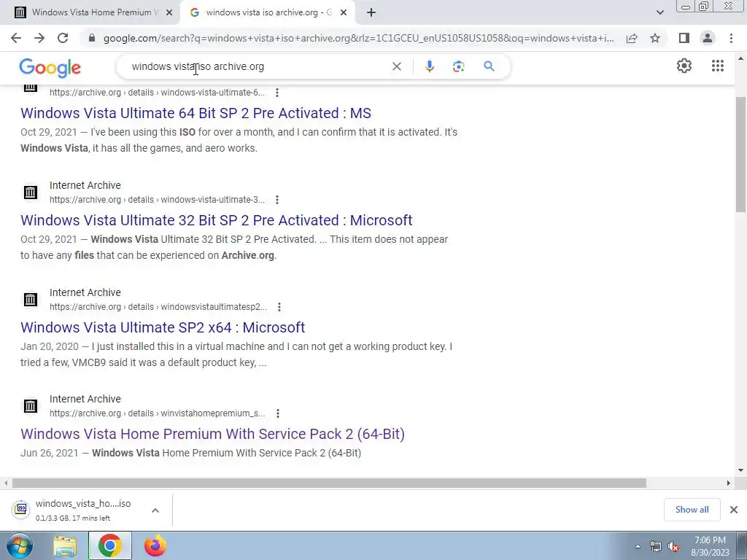
Task: Bookmark this tab with the star icon
Action: 655,38
